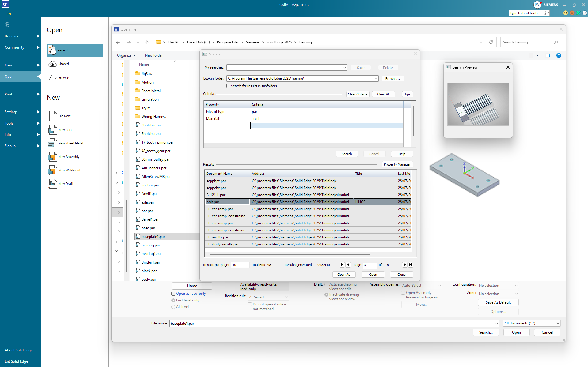This screenshot has height=367, width=588.
Task: Go to last results page
Action: click(x=411, y=265)
